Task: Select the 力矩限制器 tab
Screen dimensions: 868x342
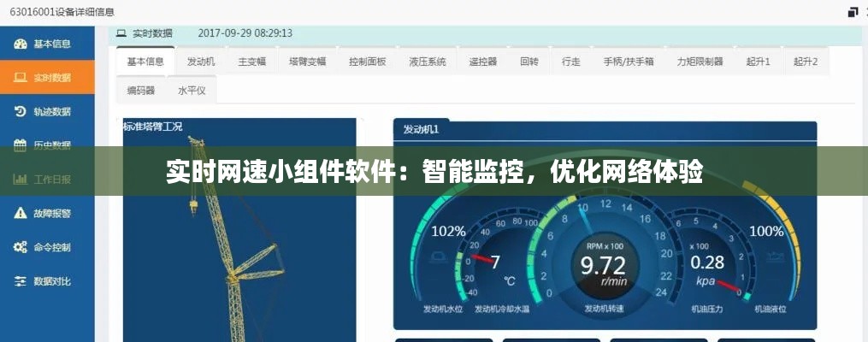Action: (700, 62)
